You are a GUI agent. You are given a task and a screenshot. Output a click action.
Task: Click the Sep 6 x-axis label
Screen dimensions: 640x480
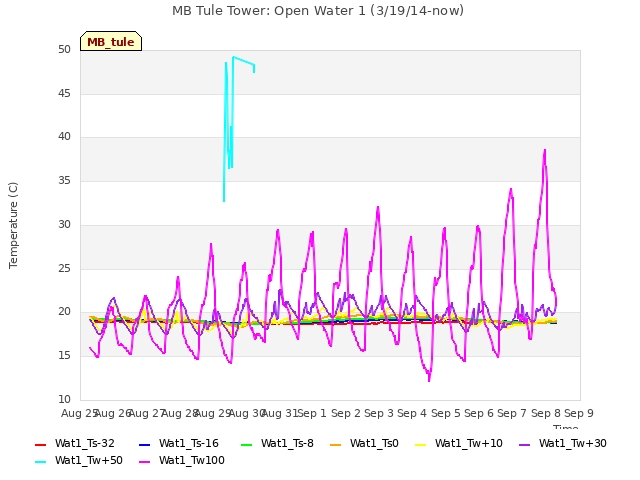(x=479, y=413)
